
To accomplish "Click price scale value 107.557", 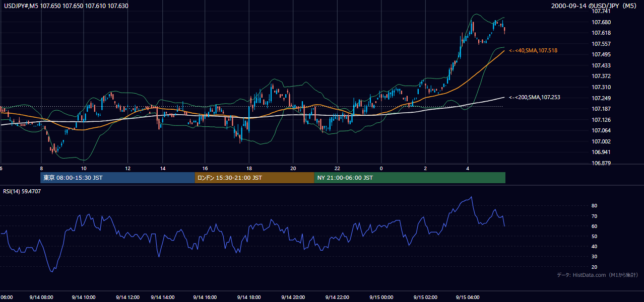I will [601, 44].
